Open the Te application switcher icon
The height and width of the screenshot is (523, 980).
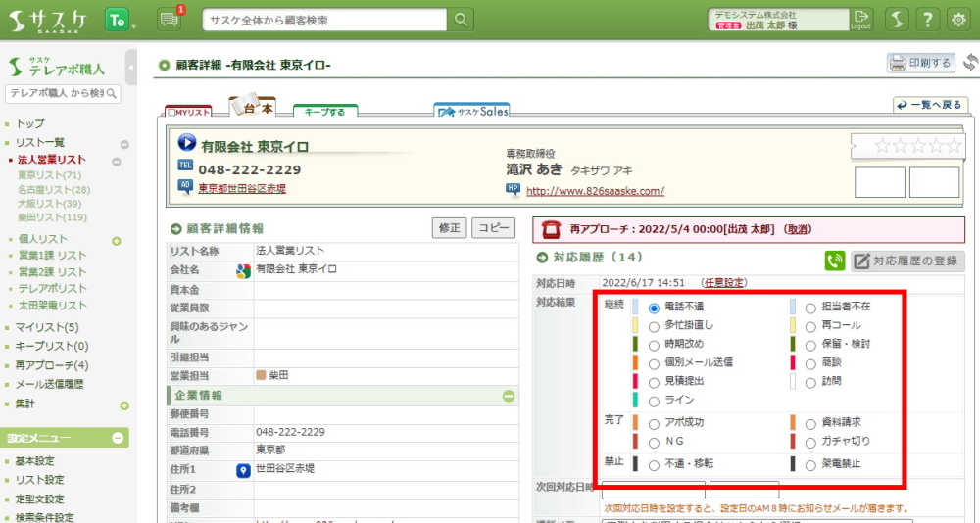click(x=117, y=20)
